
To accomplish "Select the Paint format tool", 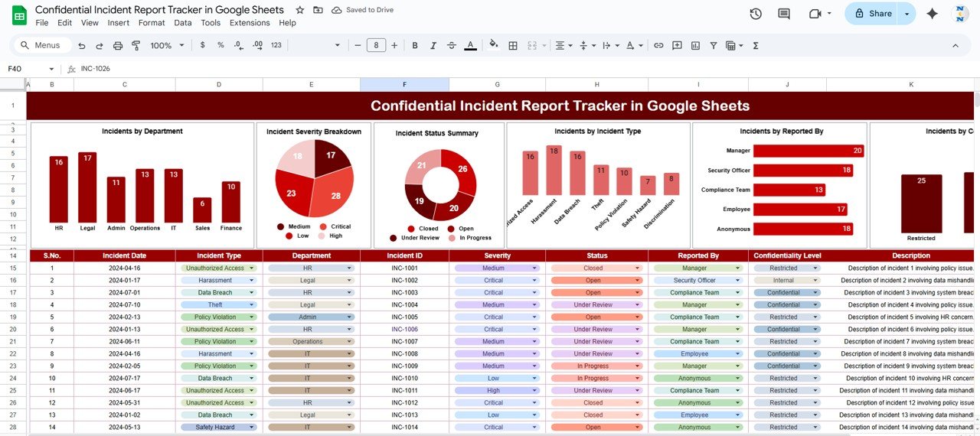I will (x=136, y=46).
